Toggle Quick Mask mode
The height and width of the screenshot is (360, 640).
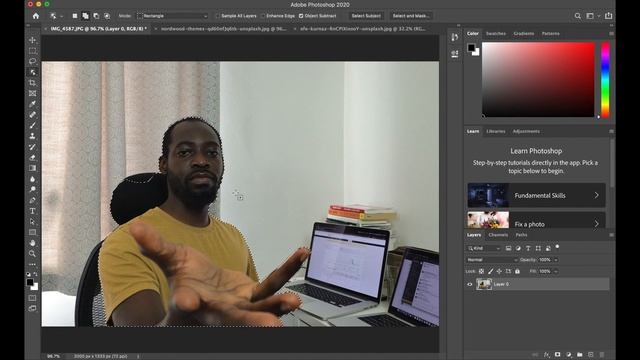tap(33, 298)
